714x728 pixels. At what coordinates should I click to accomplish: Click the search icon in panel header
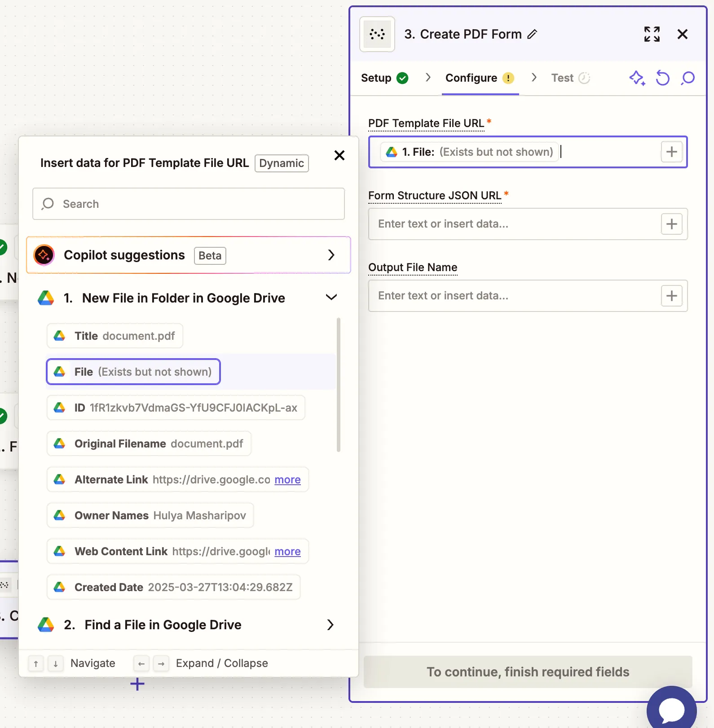(x=688, y=78)
